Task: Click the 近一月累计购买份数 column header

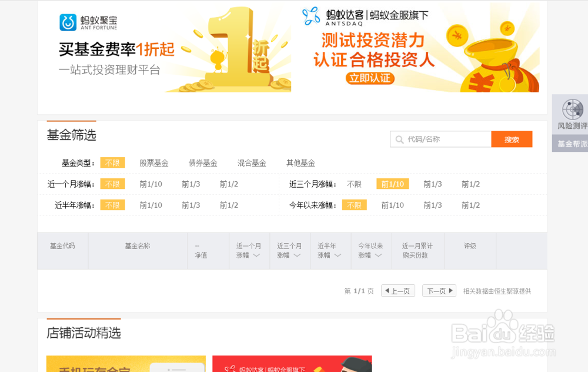Action: coord(417,250)
